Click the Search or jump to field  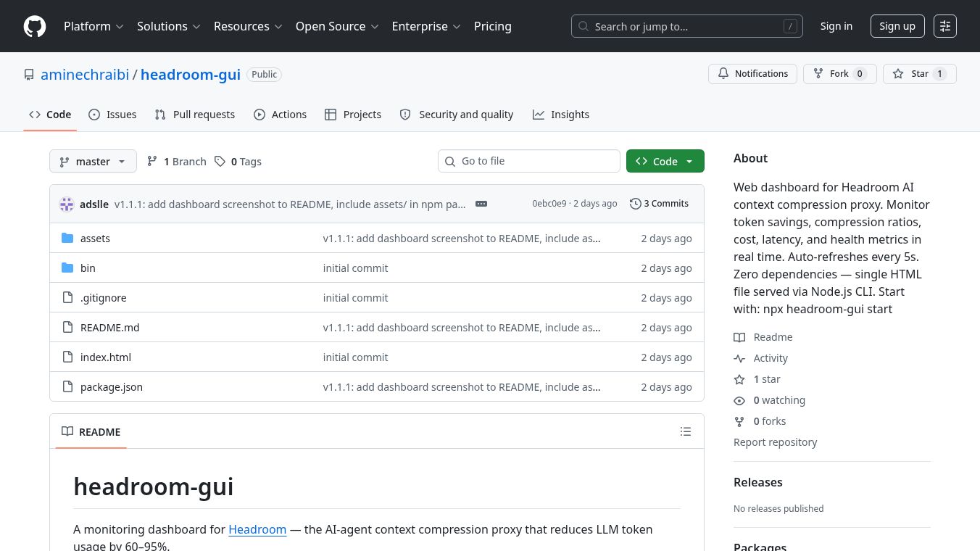pos(687,26)
